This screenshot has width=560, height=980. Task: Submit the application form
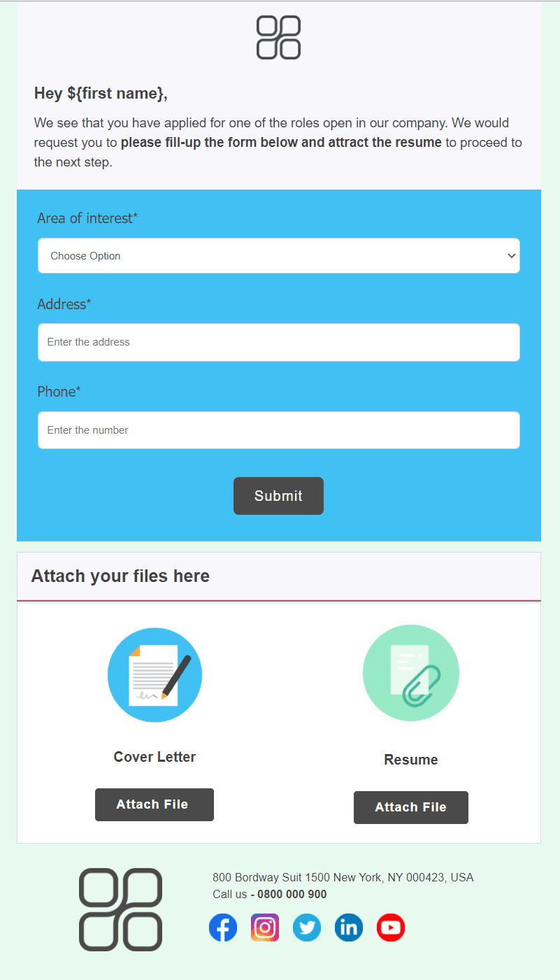[278, 496]
